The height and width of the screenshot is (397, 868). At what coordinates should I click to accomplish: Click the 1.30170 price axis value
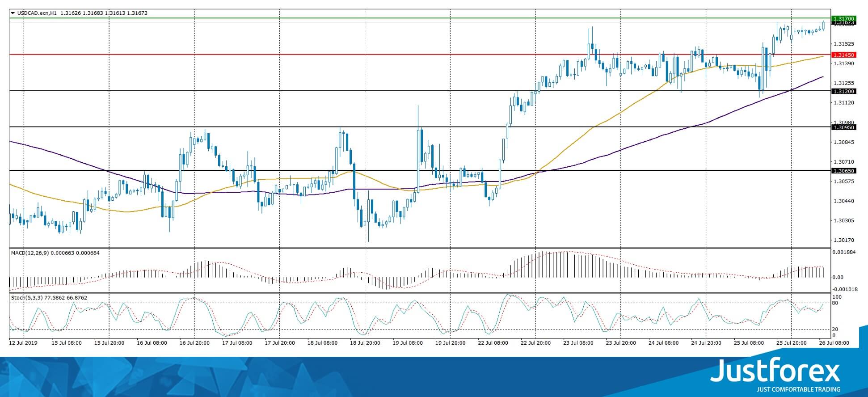click(x=844, y=240)
